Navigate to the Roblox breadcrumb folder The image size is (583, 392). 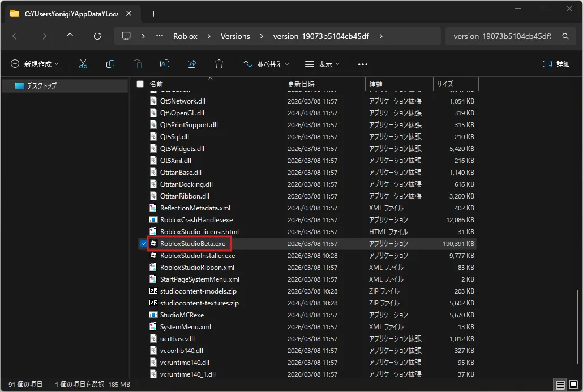185,36
